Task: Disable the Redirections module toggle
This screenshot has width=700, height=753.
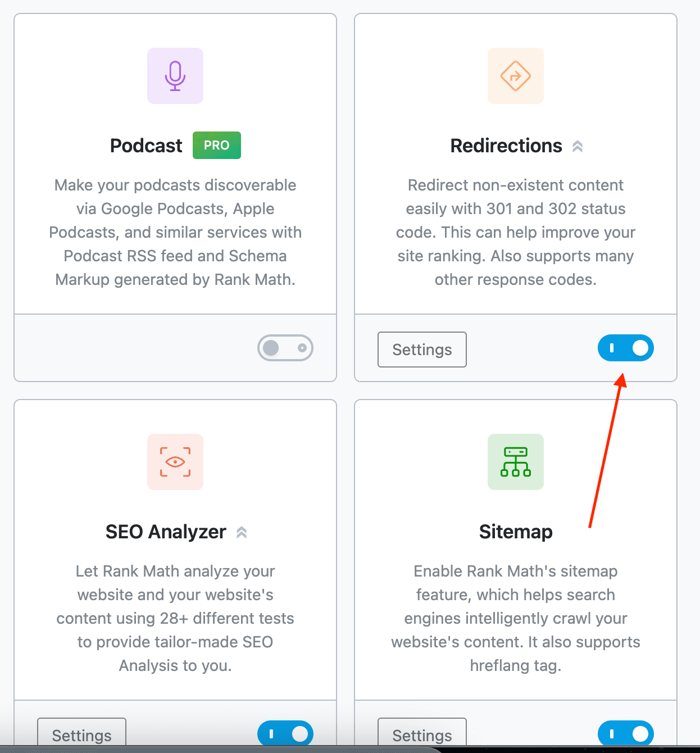Action: pos(625,348)
